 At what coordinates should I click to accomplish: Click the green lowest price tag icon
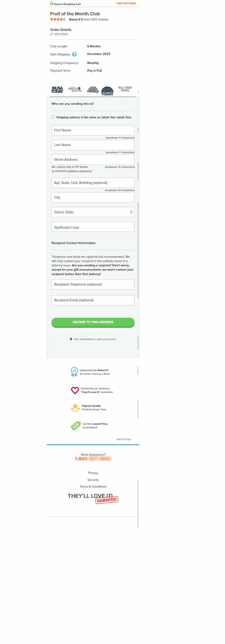75,425
